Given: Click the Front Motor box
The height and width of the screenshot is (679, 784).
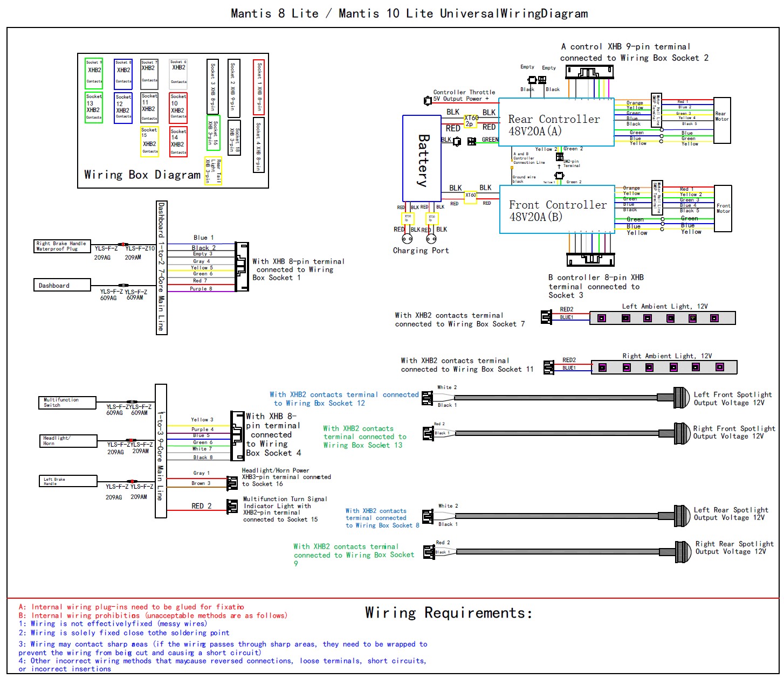Looking at the screenshot, I should (x=723, y=209).
